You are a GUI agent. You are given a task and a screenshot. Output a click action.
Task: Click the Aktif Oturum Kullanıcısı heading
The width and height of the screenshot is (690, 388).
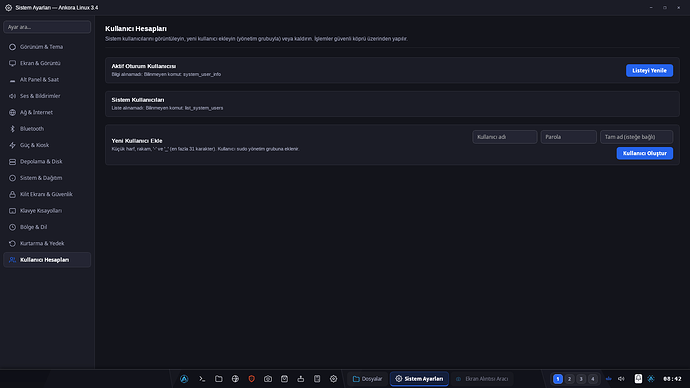coord(143,66)
